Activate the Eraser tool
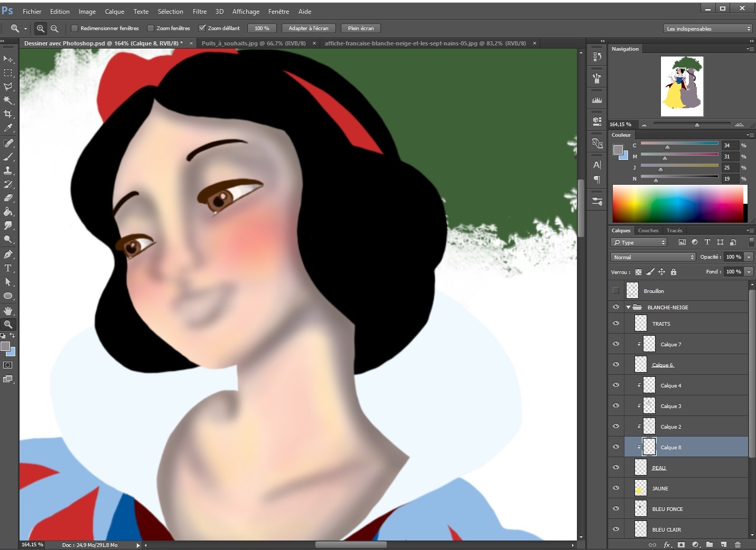The width and height of the screenshot is (756, 550). 8,198
